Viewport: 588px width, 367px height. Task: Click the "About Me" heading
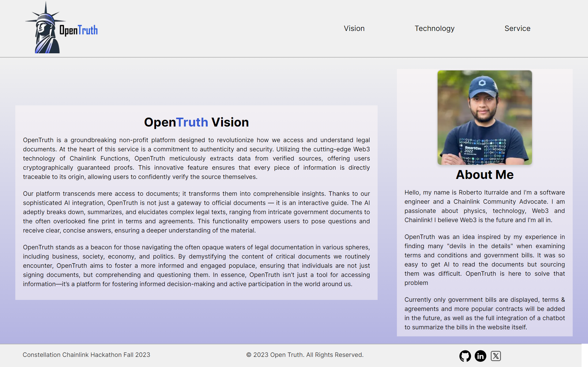[x=484, y=175]
